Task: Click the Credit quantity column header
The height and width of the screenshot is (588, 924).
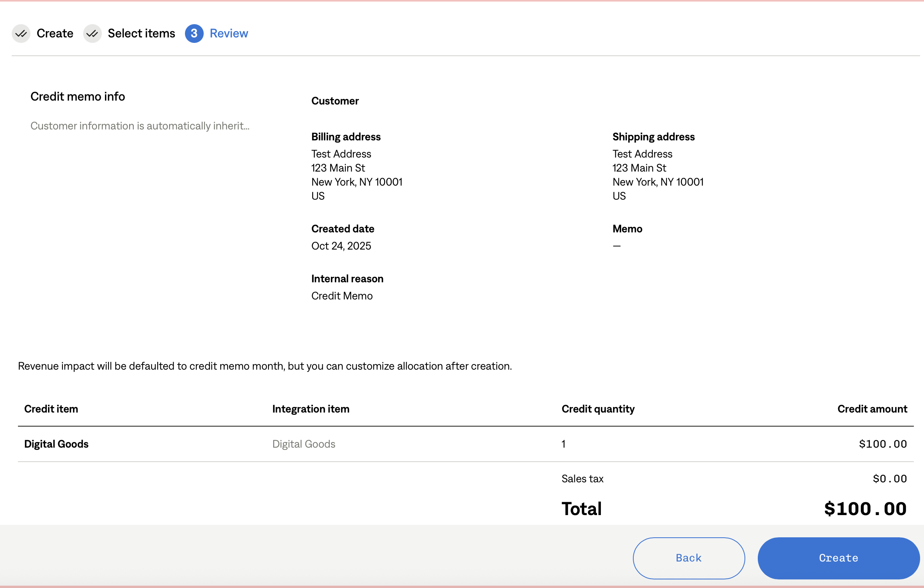Action: tap(598, 409)
